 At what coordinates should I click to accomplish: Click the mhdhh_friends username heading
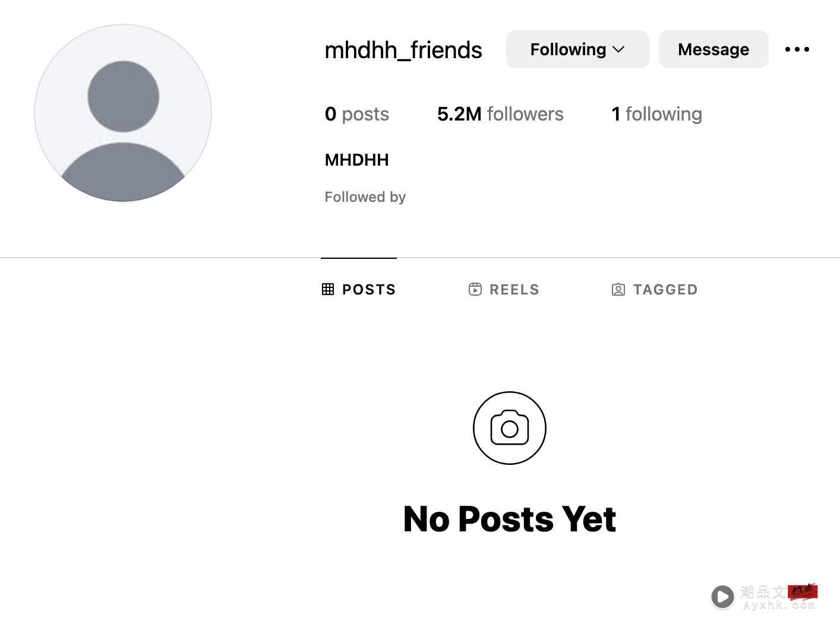pos(403,50)
